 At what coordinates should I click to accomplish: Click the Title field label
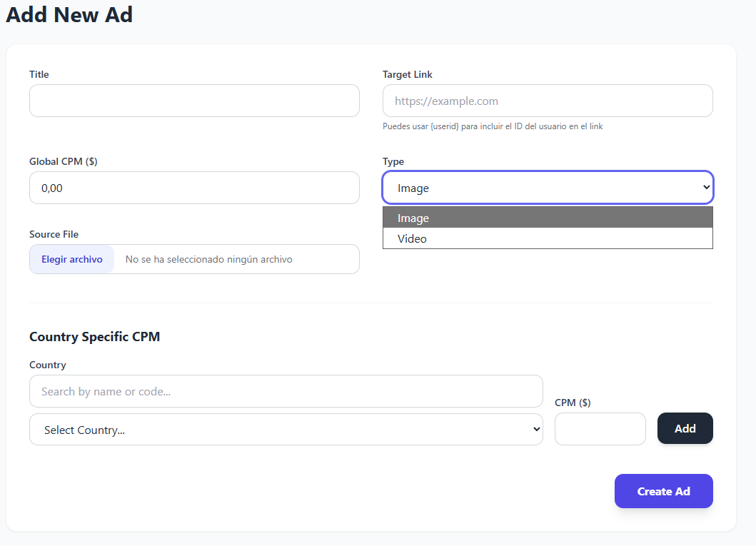pyautogui.click(x=39, y=74)
